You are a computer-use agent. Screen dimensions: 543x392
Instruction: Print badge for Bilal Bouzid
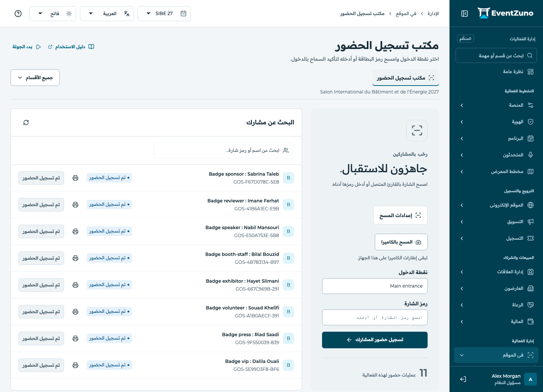coord(75,258)
